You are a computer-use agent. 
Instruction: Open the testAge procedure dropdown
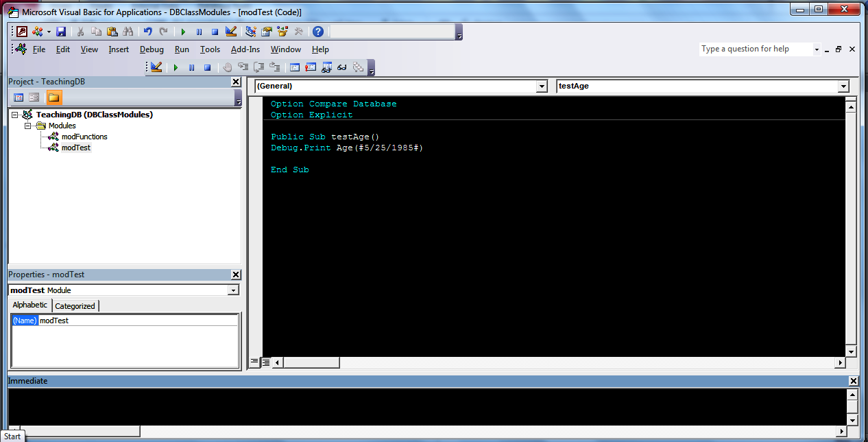843,86
